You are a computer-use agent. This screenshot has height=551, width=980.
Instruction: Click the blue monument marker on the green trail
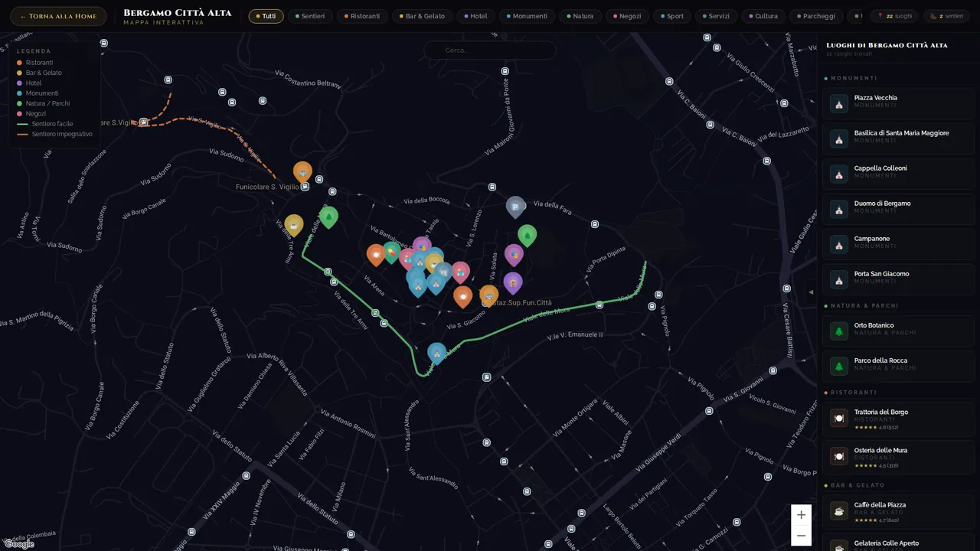[437, 353]
